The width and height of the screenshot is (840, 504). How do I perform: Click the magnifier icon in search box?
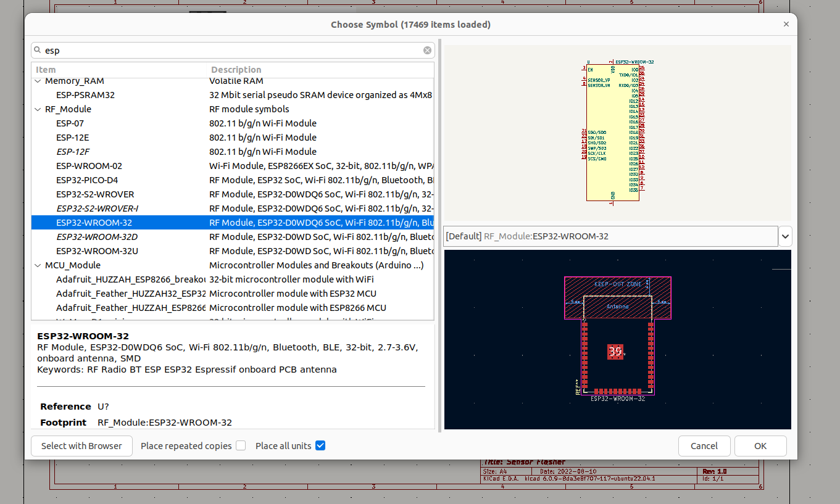click(38, 51)
